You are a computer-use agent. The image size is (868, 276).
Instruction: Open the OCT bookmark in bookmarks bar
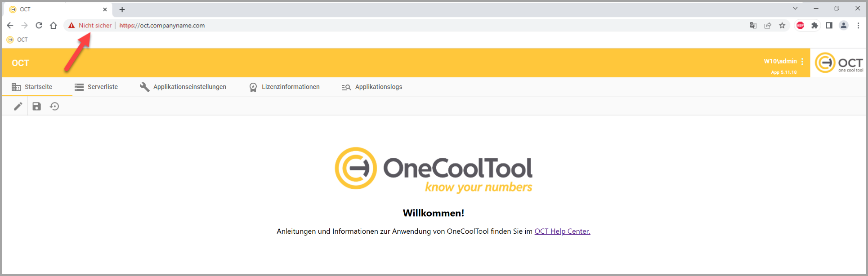(18, 40)
